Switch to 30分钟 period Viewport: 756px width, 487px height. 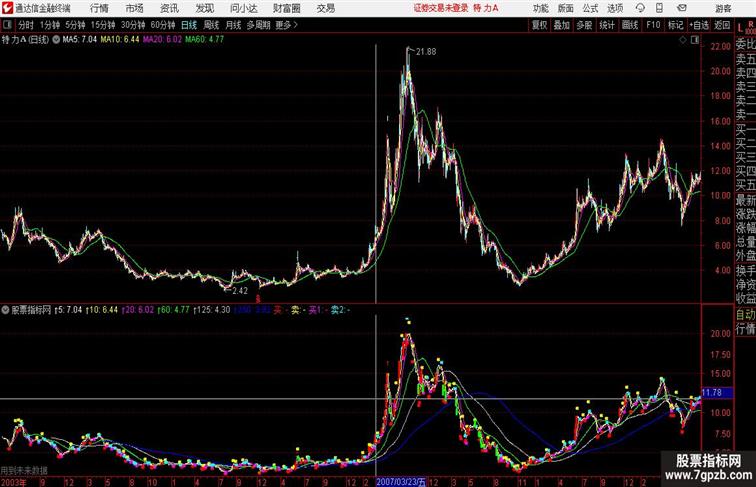[x=133, y=25]
